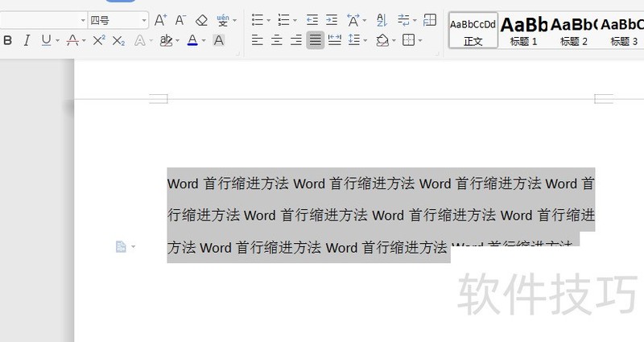This screenshot has height=342, width=644.
Task: Apply blue font color
Action: [192, 40]
